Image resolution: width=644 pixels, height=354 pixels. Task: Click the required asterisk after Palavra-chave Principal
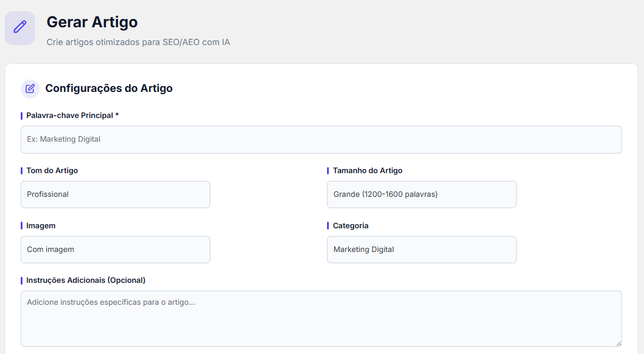[117, 115]
